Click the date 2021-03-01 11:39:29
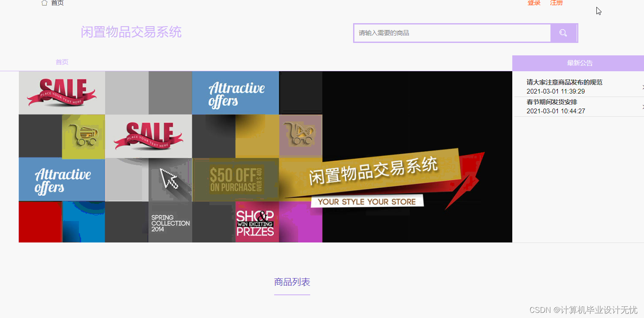The image size is (644, 318). (556, 91)
